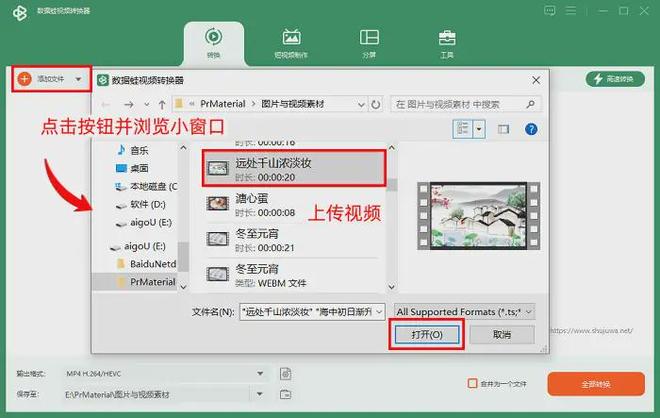Select 本地磁盘 (C:) drive
The width and height of the screenshot is (660, 418).
(146, 186)
